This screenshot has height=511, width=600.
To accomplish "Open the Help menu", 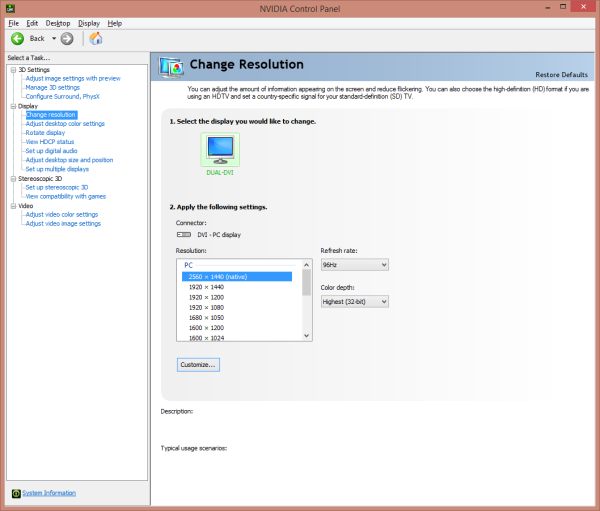I will click(114, 23).
